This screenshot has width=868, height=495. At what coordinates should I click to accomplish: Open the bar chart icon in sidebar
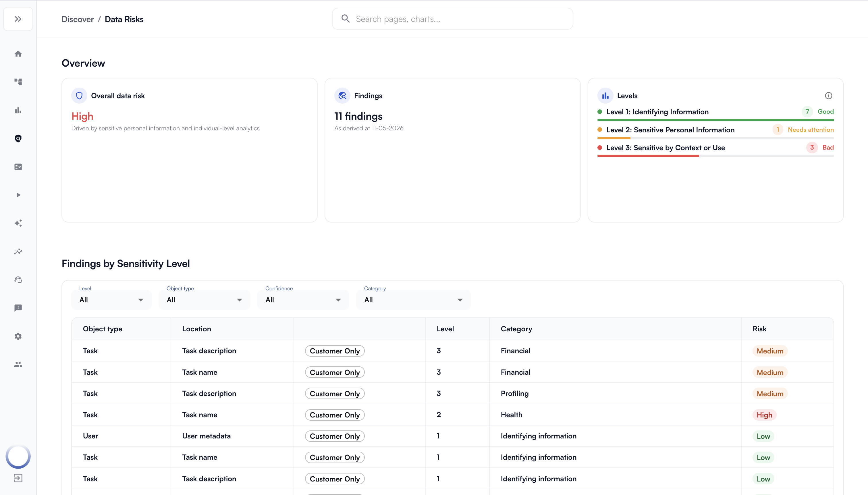[18, 110]
